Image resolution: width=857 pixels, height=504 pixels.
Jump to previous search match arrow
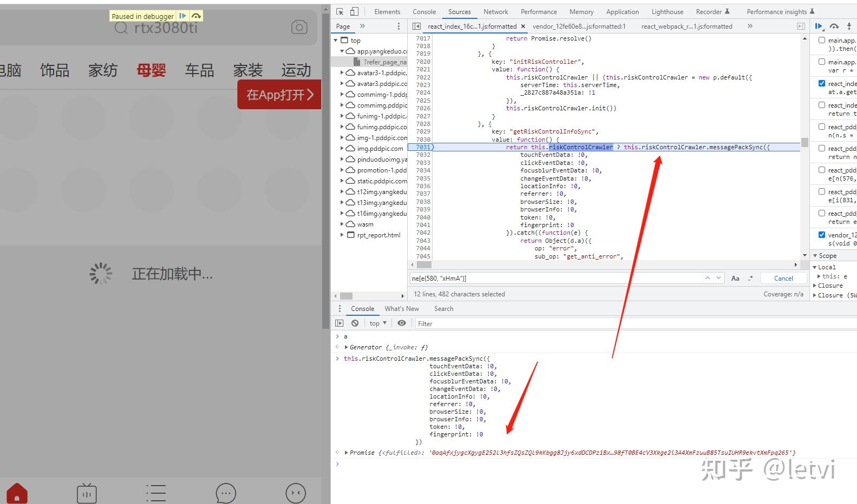point(707,278)
